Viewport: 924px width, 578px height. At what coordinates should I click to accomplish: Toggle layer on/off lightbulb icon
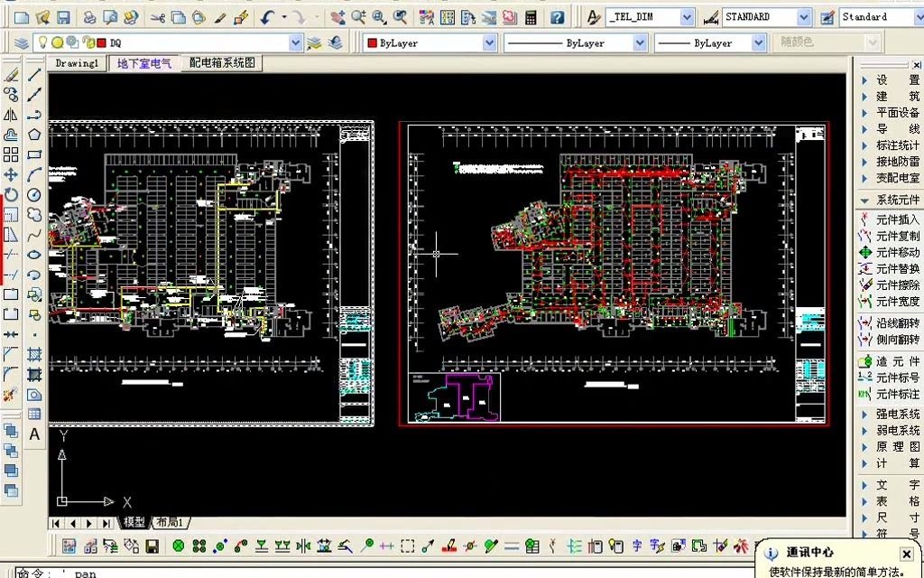pyautogui.click(x=42, y=42)
